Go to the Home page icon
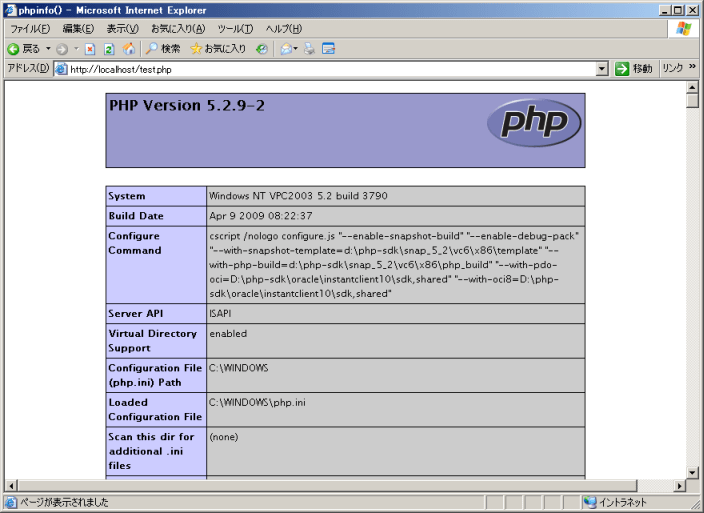This screenshot has width=704, height=513. 128,48
